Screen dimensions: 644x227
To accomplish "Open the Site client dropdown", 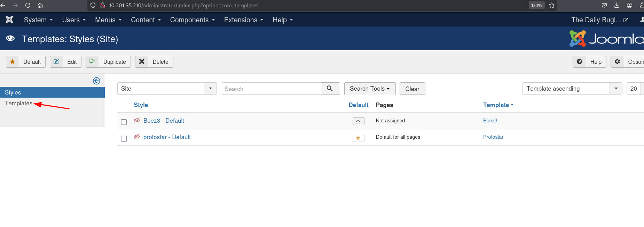I will tap(167, 89).
